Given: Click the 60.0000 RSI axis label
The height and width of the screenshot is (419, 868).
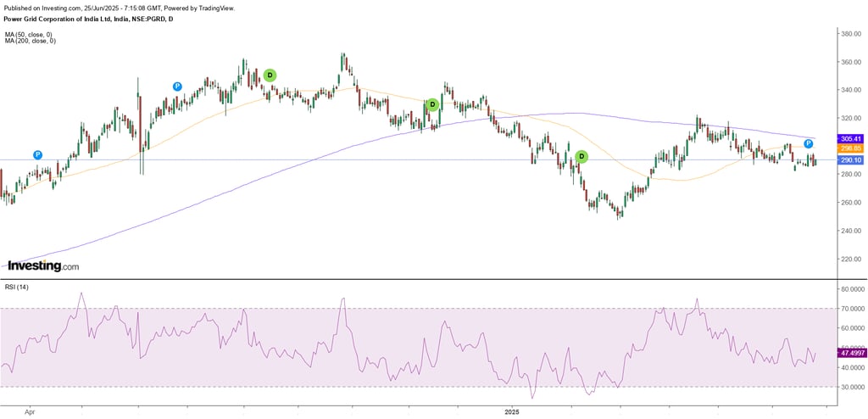Looking at the screenshot, I should (x=854, y=328).
